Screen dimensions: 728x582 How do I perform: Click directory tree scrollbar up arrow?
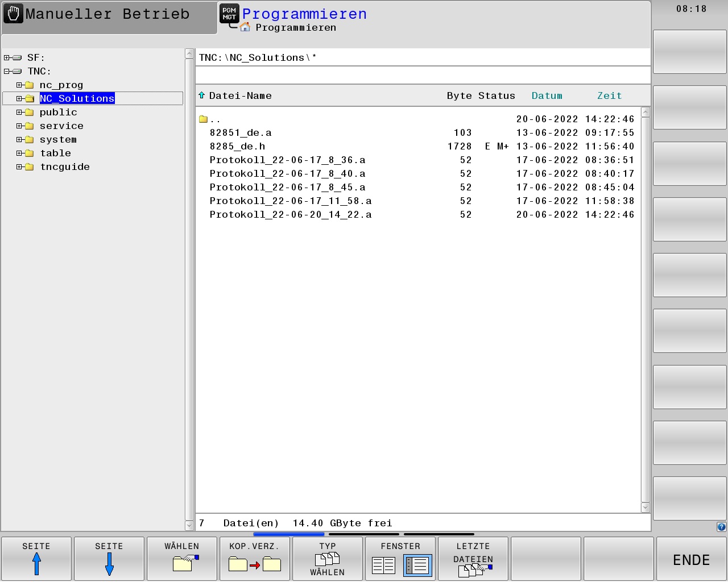(x=189, y=53)
